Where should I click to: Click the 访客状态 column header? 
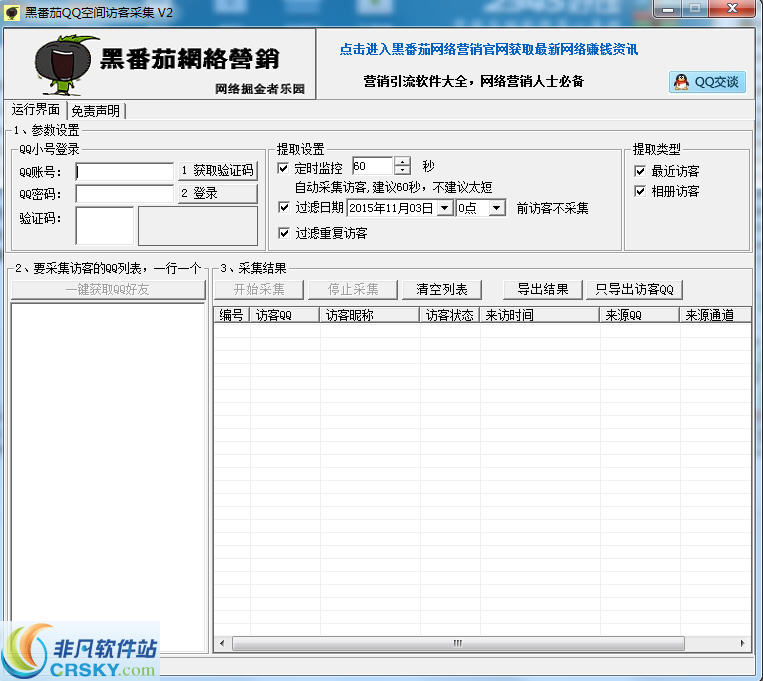pyautogui.click(x=450, y=315)
